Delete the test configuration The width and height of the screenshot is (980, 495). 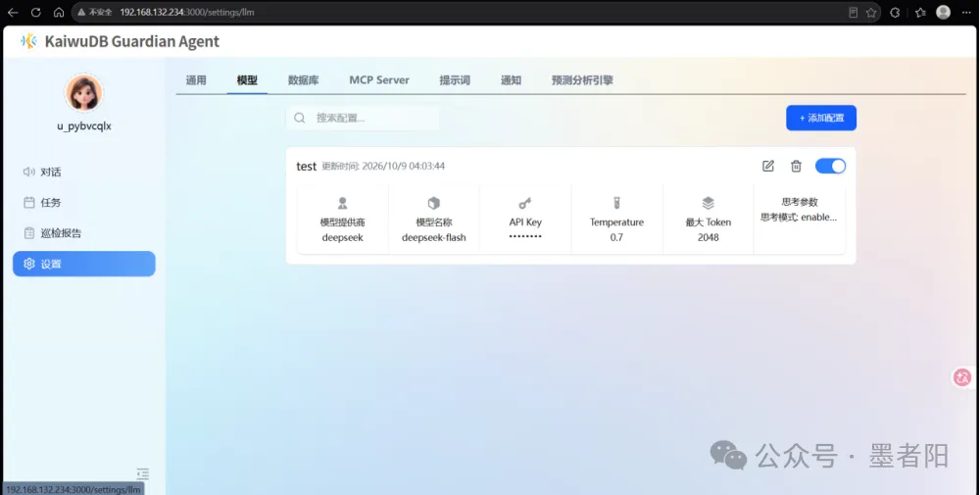point(796,166)
